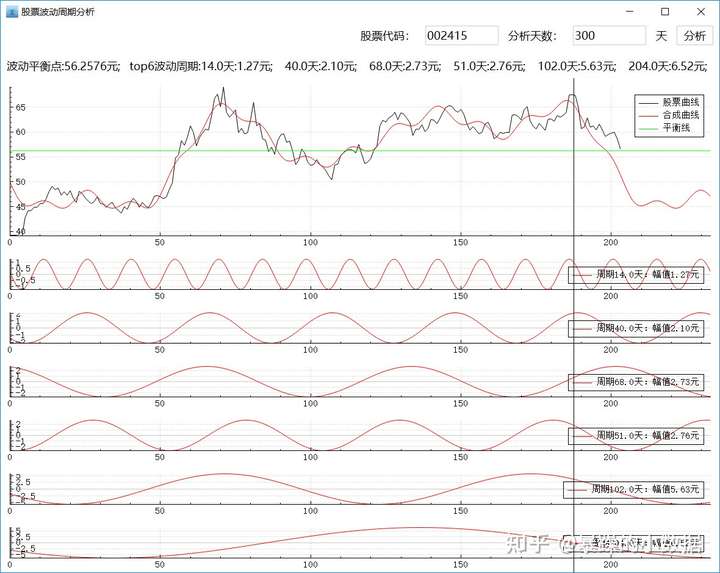
Task: Click the app icon in title bar
Action: [11, 11]
